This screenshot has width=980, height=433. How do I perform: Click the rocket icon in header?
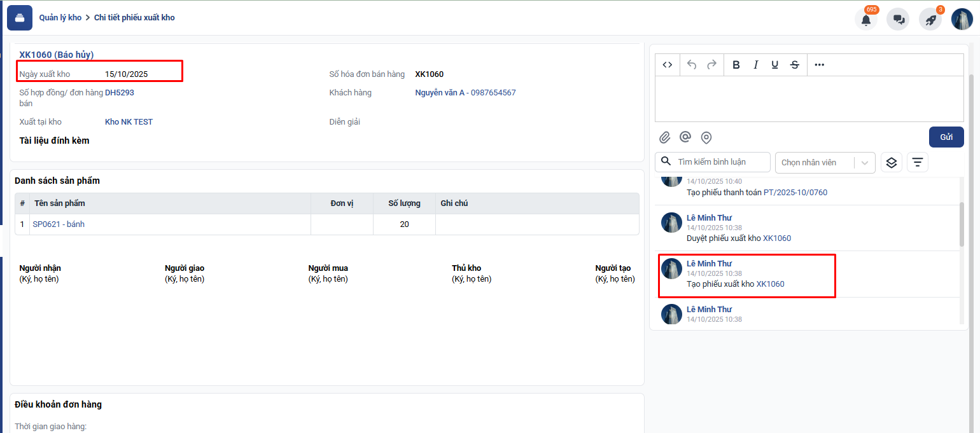930,20
